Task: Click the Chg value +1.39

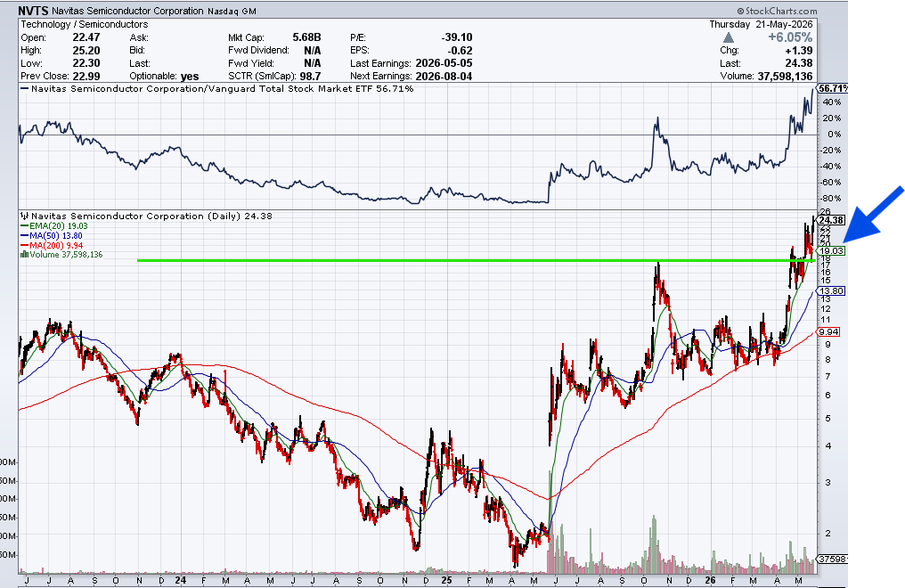Action: coord(799,50)
